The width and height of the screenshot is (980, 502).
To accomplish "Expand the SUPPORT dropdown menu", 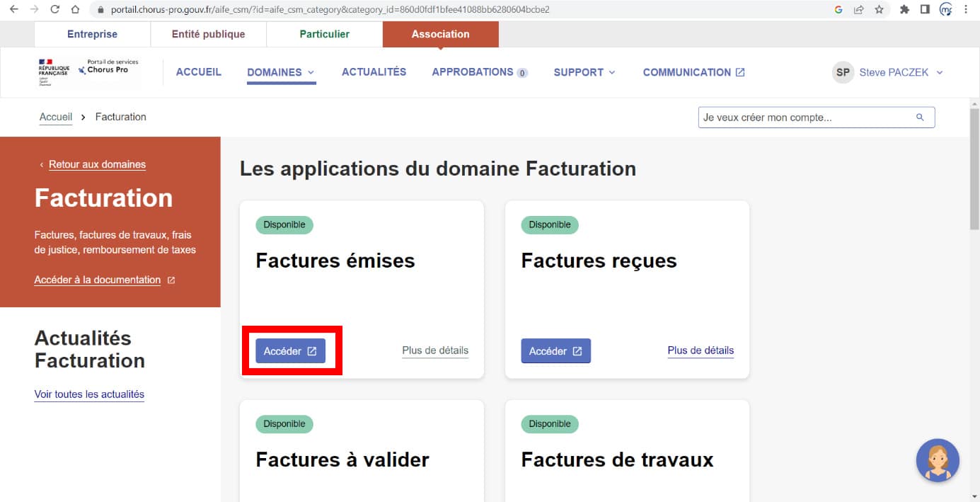I will coord(584,72).
